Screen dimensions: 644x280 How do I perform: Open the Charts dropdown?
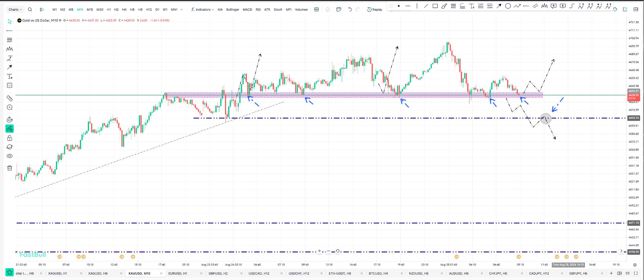point(15,9)
